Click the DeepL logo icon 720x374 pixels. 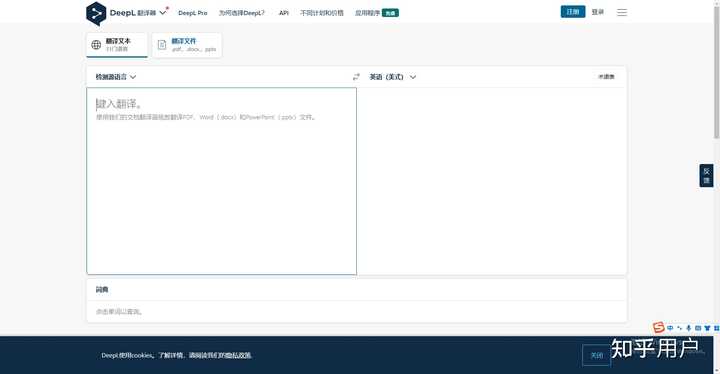click(96, 13)
